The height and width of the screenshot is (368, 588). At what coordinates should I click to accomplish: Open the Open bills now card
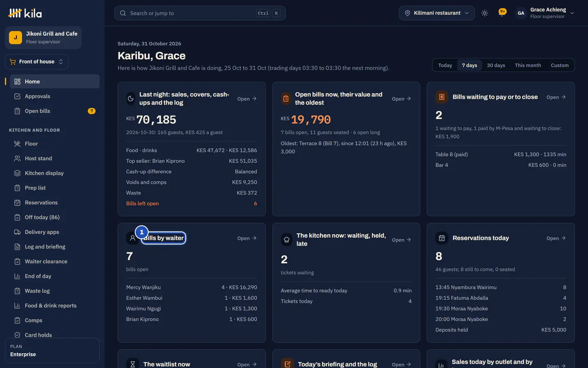(x=401, y=99)
